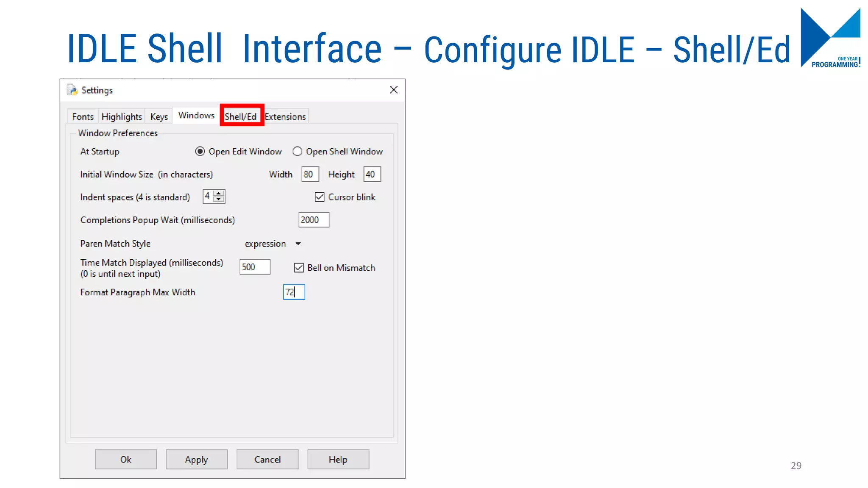Click 'Completions Popup Wait (milliseconds)' label

pos(157,220)
